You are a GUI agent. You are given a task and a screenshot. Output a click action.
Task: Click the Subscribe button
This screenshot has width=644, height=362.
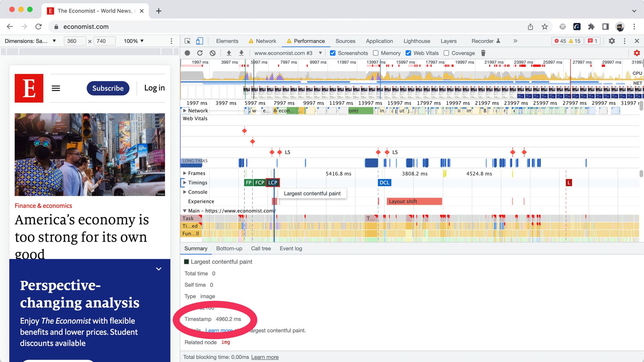pos(108,88)
